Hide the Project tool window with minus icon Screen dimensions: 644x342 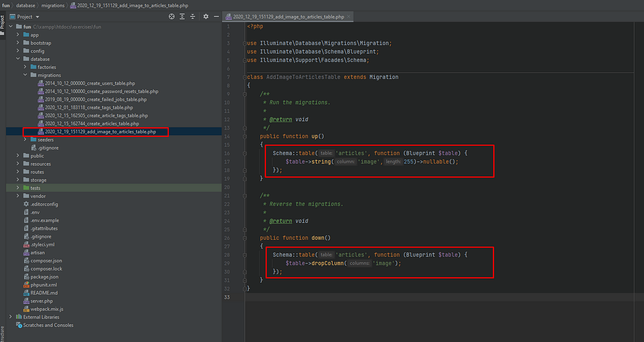(x=216, y=16)
